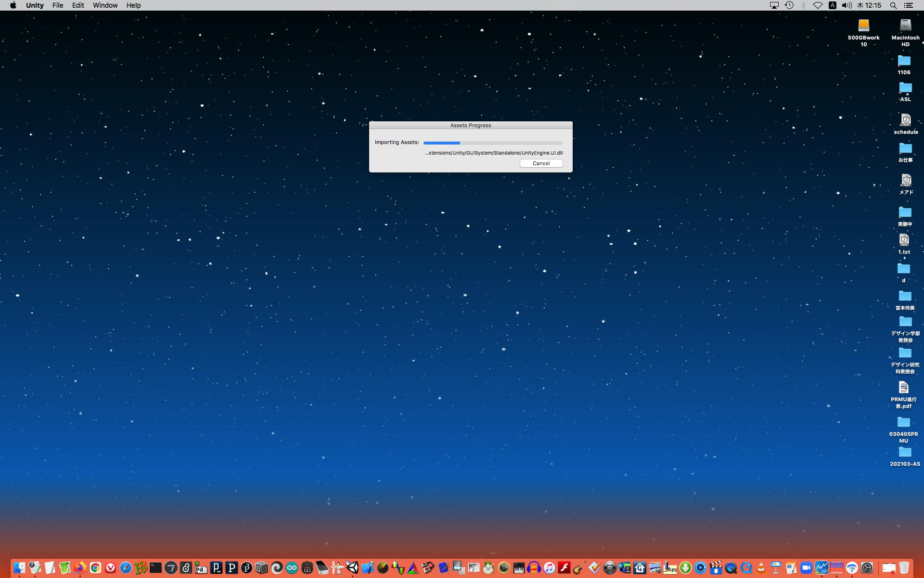Click the Unity icon in the Dock
The width and height of the screenshot is (924, 578).
click(353, 568)
